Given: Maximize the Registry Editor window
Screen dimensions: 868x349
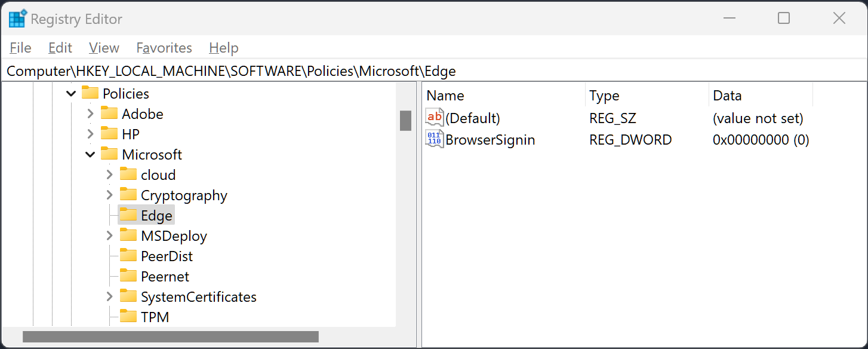Looking at the screenshot, I should coord(784,19).
